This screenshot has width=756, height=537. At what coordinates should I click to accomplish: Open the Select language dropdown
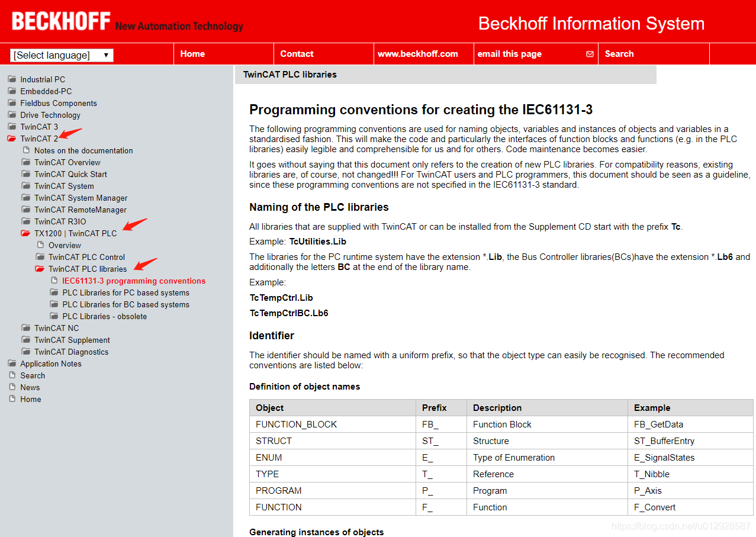pyautogui.click(x=62, y=55)
